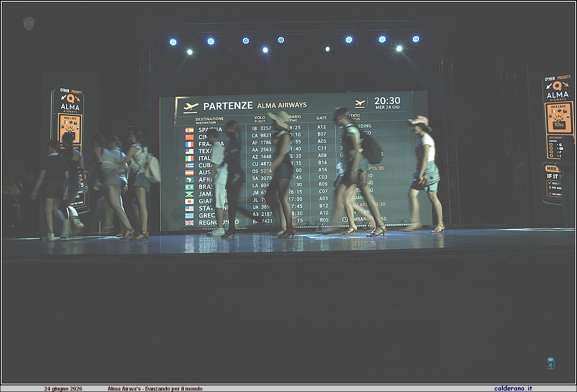Click flight number "CU 4872"
577x392 pixels.
[262, 164]
